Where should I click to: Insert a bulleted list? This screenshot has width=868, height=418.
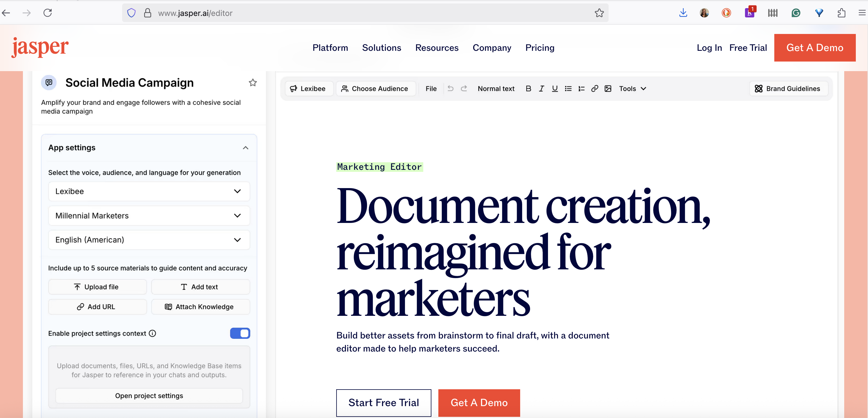568,89
